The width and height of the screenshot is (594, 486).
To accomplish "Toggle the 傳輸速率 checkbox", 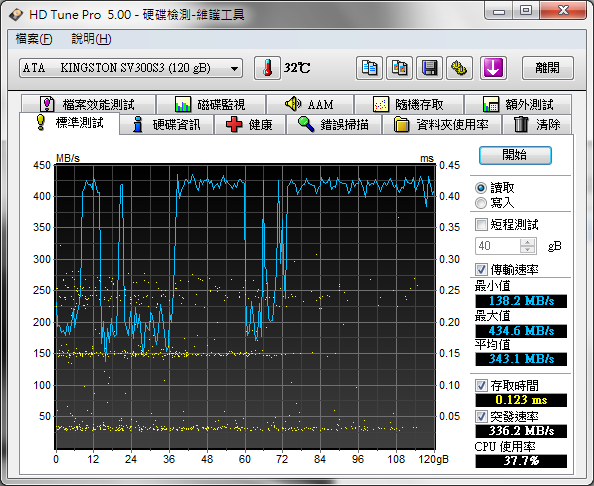I will point(481,270).
